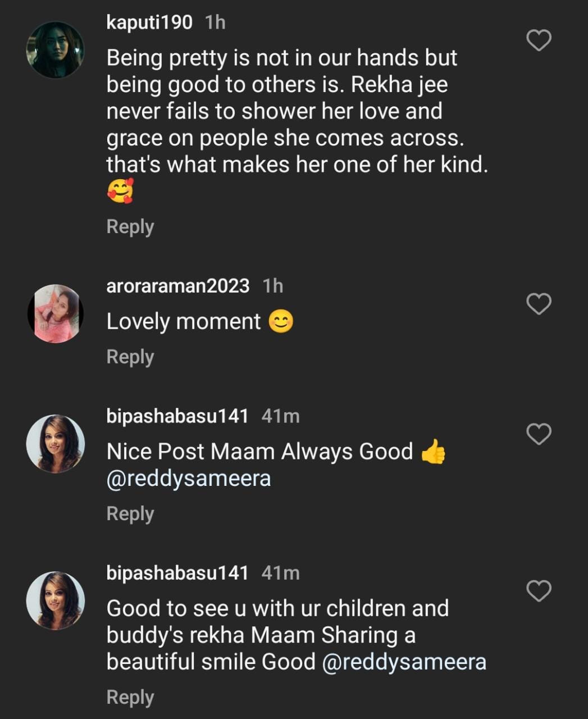Screen dimensions: 588x719
Task: Like kaputi190's comment with the heart
Action: pos(539,40)
